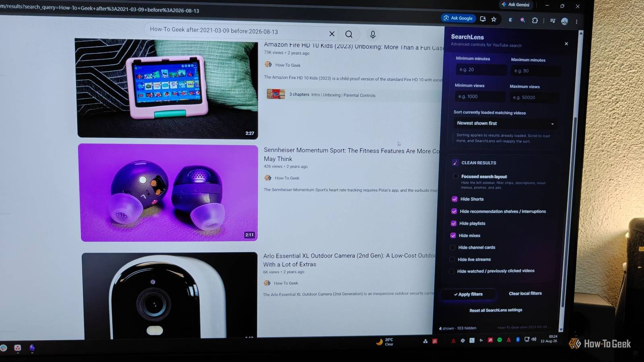Check the Hide channel cards checkbox
644x362 pixels.
coord(452,247)
